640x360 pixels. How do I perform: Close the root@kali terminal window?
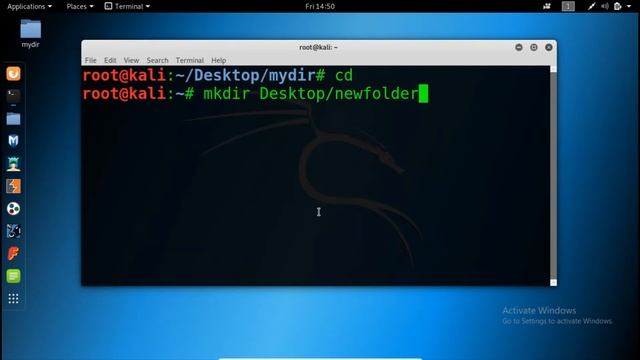(x=549, y=47)
